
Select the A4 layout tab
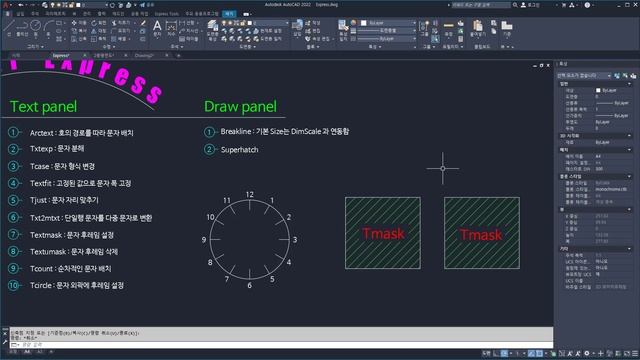point(27,351)
